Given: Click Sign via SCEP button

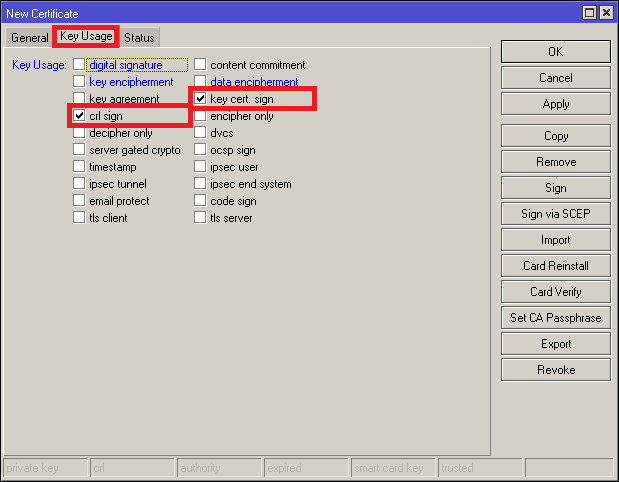Looking at the screenshot, I should (555, 214).
